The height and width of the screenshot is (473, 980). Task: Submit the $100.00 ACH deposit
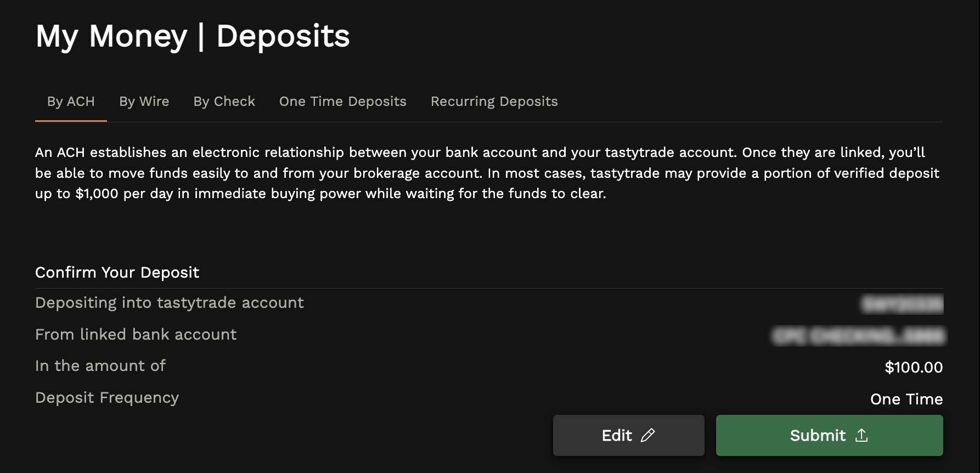pos(829,435)
